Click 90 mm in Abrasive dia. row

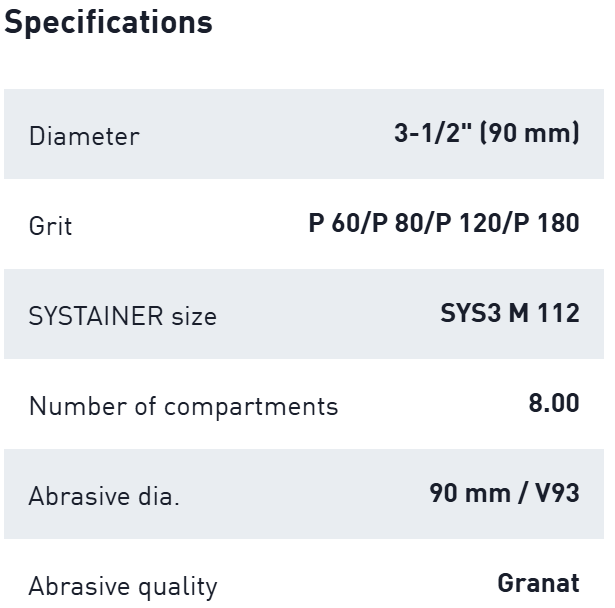pyautogui.click(x=467, y=493)
